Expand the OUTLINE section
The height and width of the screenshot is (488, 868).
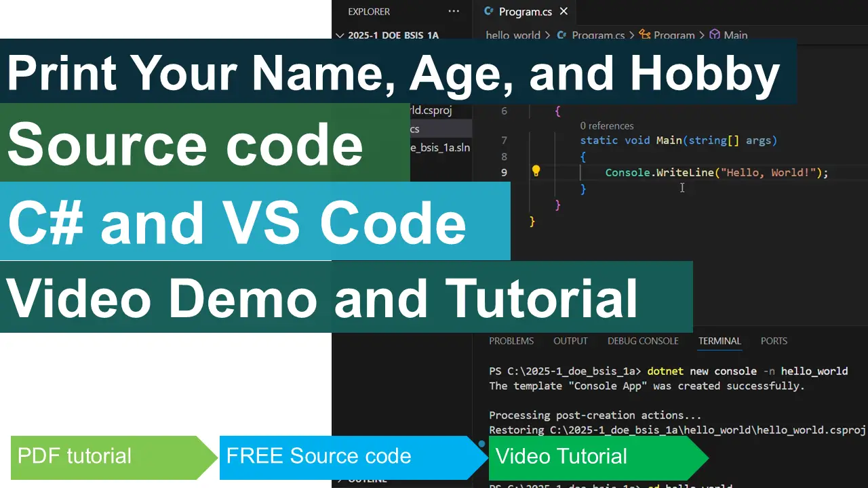tap(366, 479)
